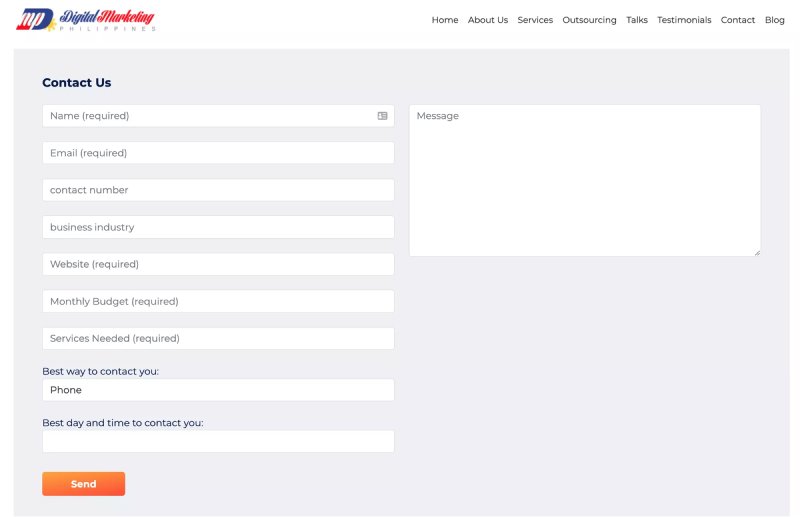This screenshot has height=517, width=800.
Task: Click the Digital Marketing Philippines logo
Action: pos(86,20)
